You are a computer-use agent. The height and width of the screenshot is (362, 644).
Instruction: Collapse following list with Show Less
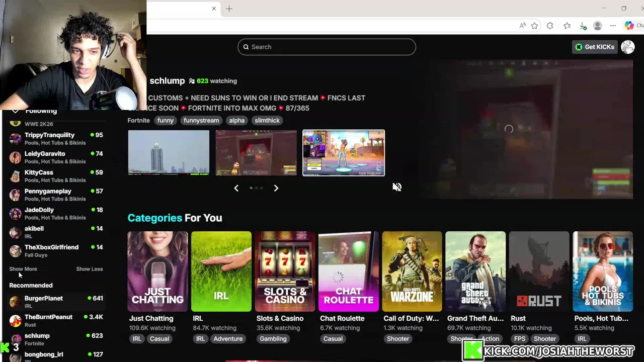click(90, 269)
